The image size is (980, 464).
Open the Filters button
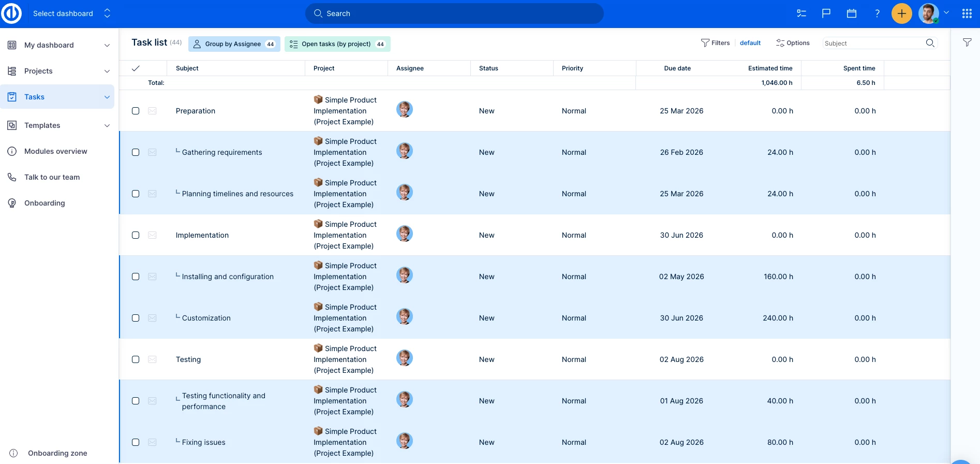tap(715, 43)
